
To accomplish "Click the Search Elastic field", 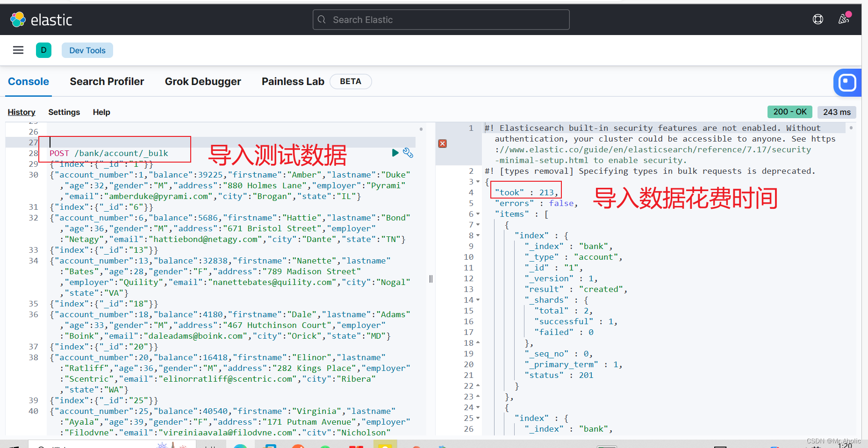I will coord(441,20).
